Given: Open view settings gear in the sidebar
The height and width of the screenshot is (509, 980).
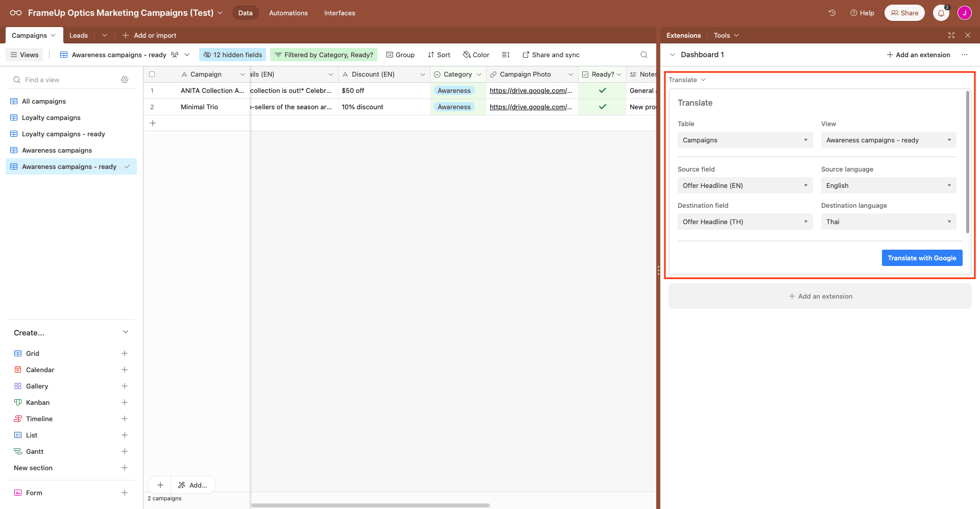Looking at the screenshot, I should 125,80.
